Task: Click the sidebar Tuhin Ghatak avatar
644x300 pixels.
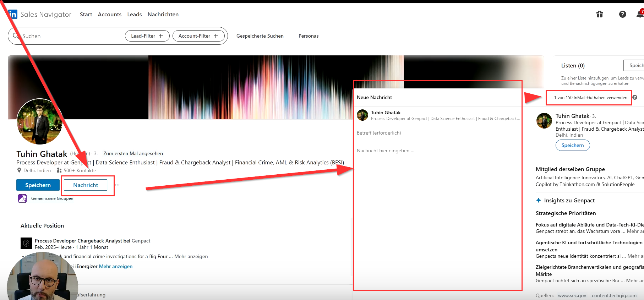Action: (x=544, y=121)
